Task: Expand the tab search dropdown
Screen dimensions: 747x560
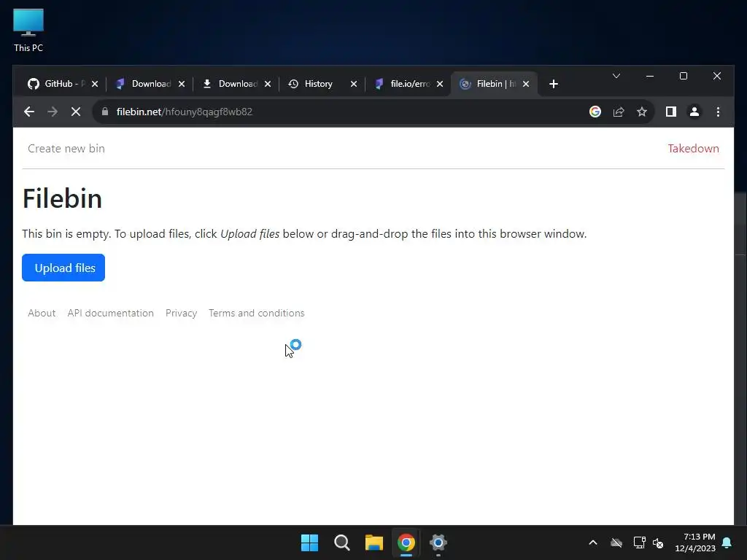Action: tap(616, 76)
